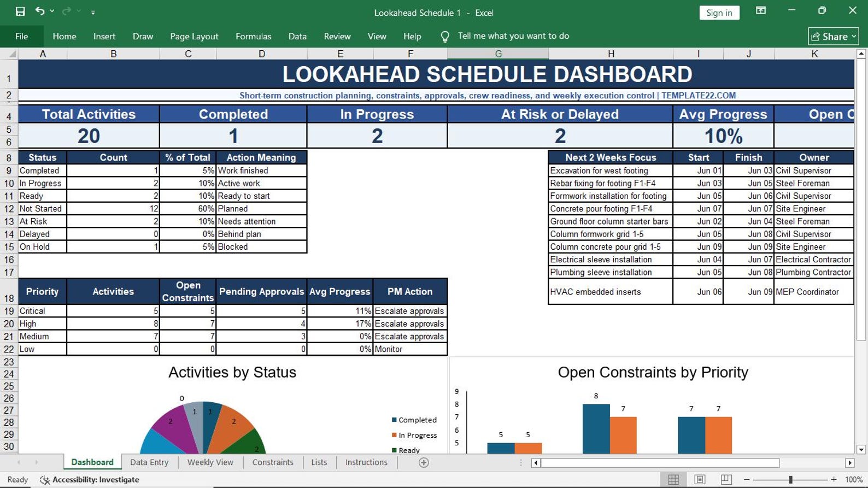This screenshot has height=488, width=868.
Task: Click horizontal scrollbar right arrow
Action: point(849,463)
